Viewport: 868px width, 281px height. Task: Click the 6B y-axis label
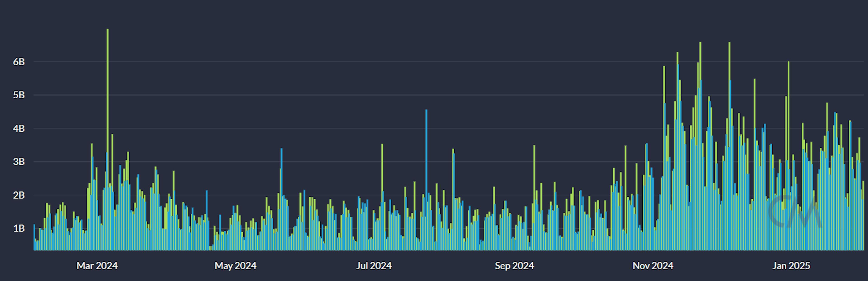coord(19,62)
